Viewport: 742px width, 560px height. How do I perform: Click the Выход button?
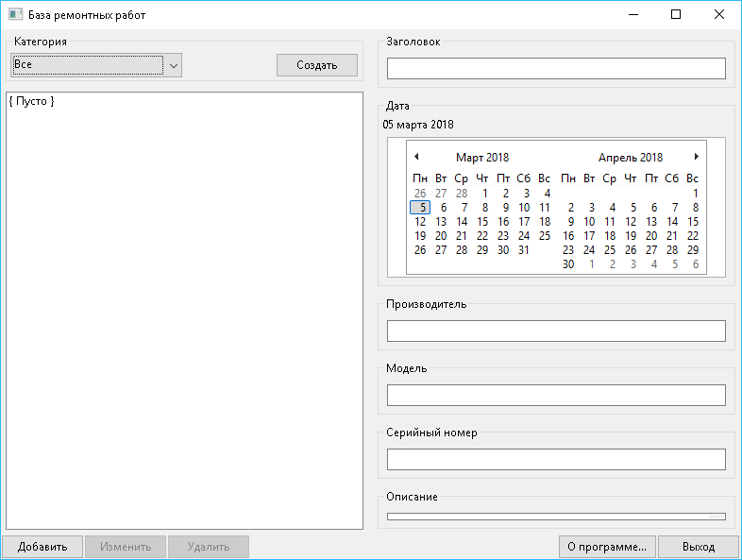(x=698, y=547)
